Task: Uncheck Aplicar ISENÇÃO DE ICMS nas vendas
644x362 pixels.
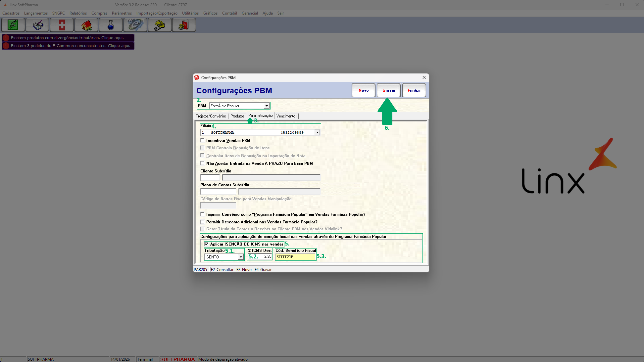Action: (x=207, y=244)
